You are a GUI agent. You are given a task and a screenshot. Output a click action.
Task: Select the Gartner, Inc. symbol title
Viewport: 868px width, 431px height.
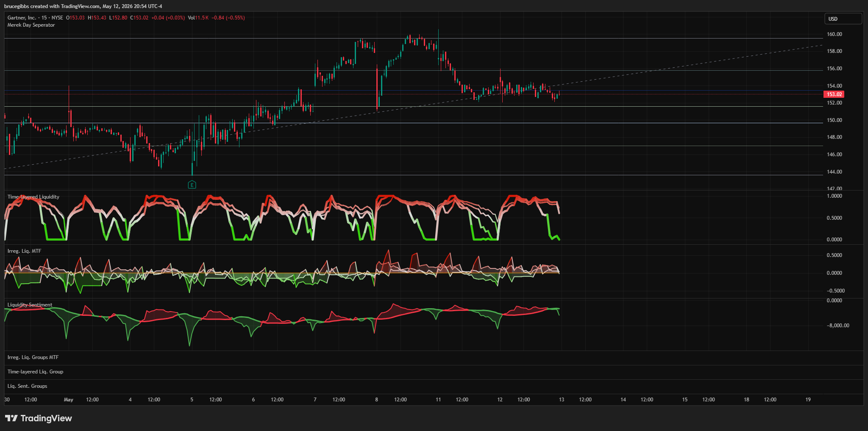point(22,18)
